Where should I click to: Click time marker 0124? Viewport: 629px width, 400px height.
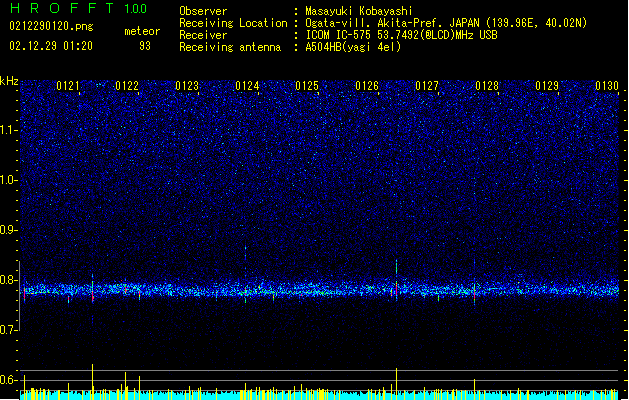click(x=247, y=86)
